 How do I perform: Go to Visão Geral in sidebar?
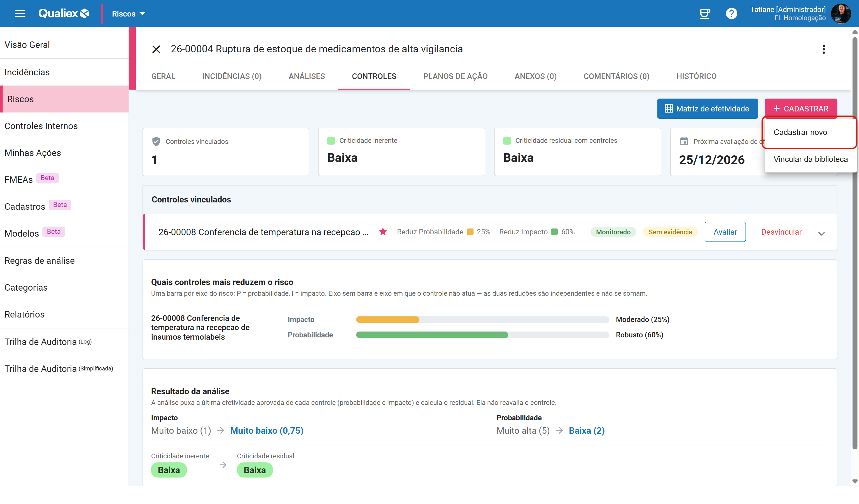(x=64, y=45)
